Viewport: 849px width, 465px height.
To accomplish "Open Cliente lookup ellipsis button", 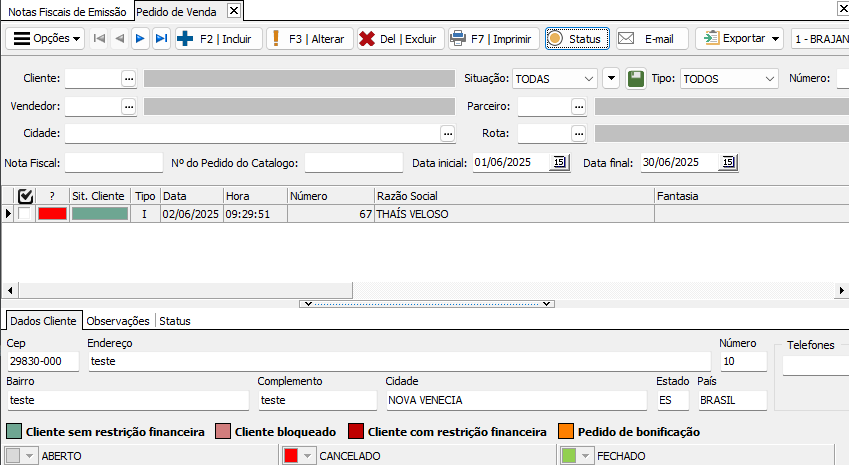I will (128, 79).
